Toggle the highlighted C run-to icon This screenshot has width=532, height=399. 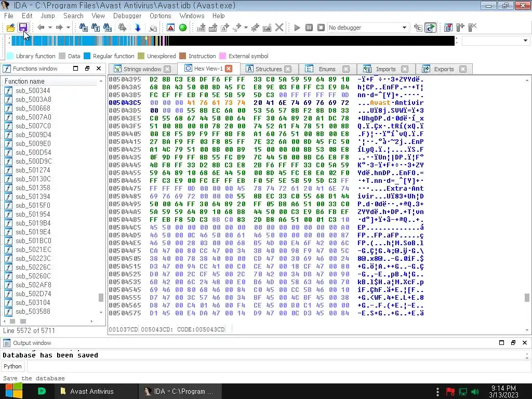431,28
